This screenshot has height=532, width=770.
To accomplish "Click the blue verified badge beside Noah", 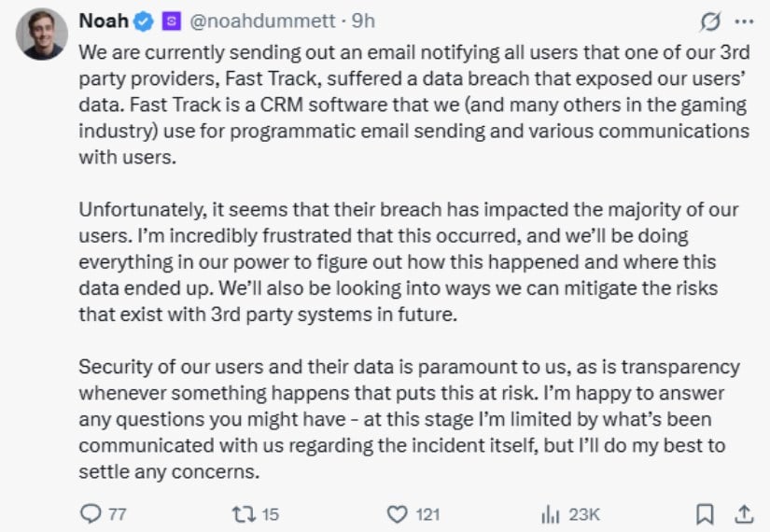I will (x=145, y=21).
